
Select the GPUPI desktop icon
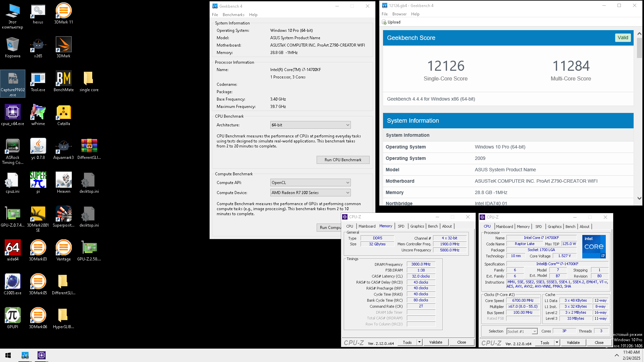[13, 318]
